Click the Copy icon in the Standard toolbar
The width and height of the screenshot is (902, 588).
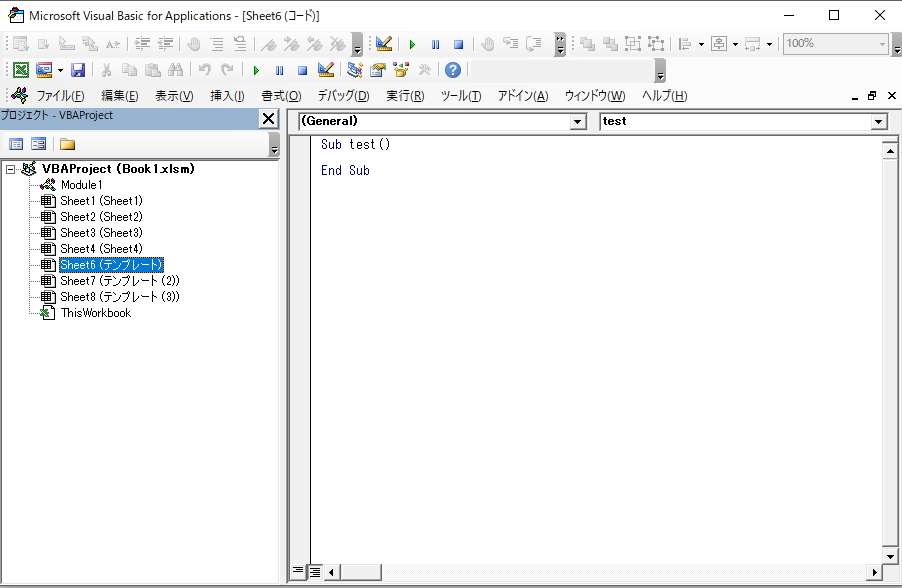click(129, 70)
